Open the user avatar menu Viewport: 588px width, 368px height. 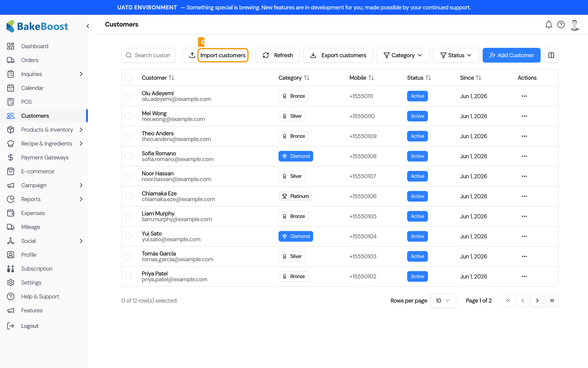point(575,25)
